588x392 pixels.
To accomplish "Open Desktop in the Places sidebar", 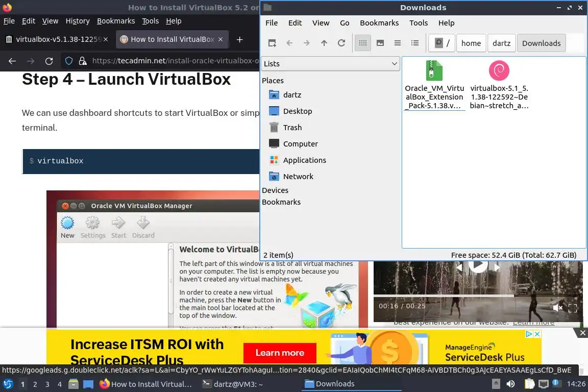I will point(290,111).
